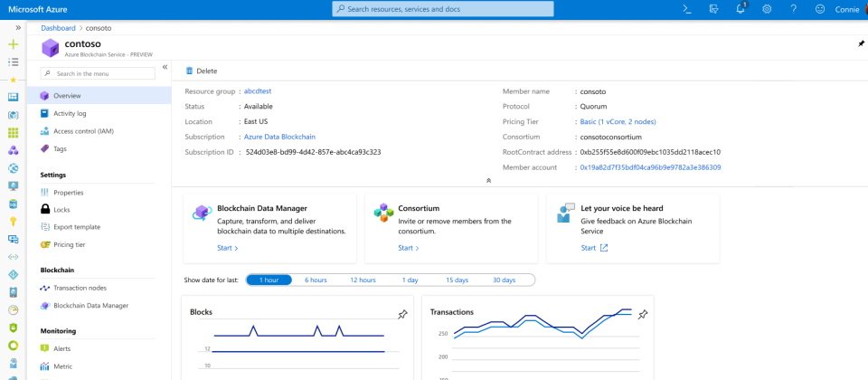This screenshot has width=868, height=380.
Task: Open the Dashboard icon in the left rail
Action: coord(14,97)
